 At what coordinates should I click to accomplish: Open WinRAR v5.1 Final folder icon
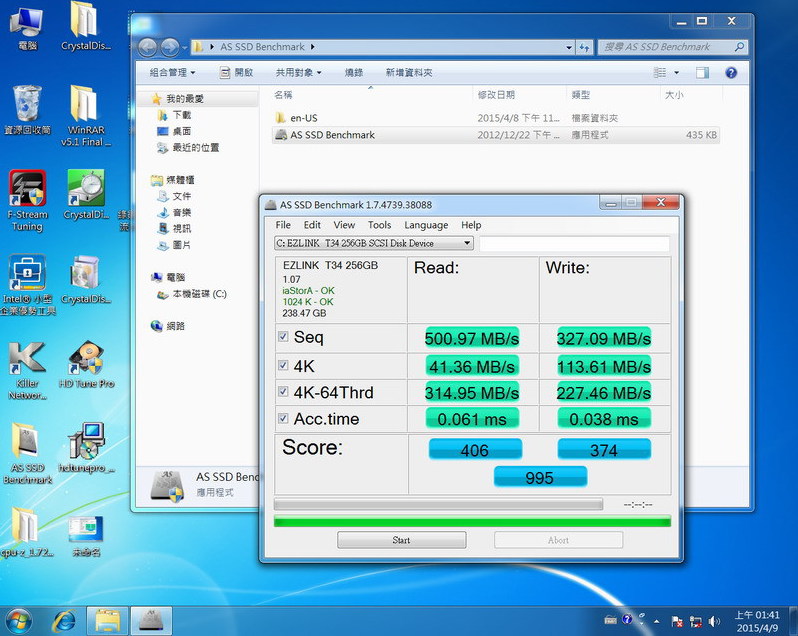pos(86,116)
